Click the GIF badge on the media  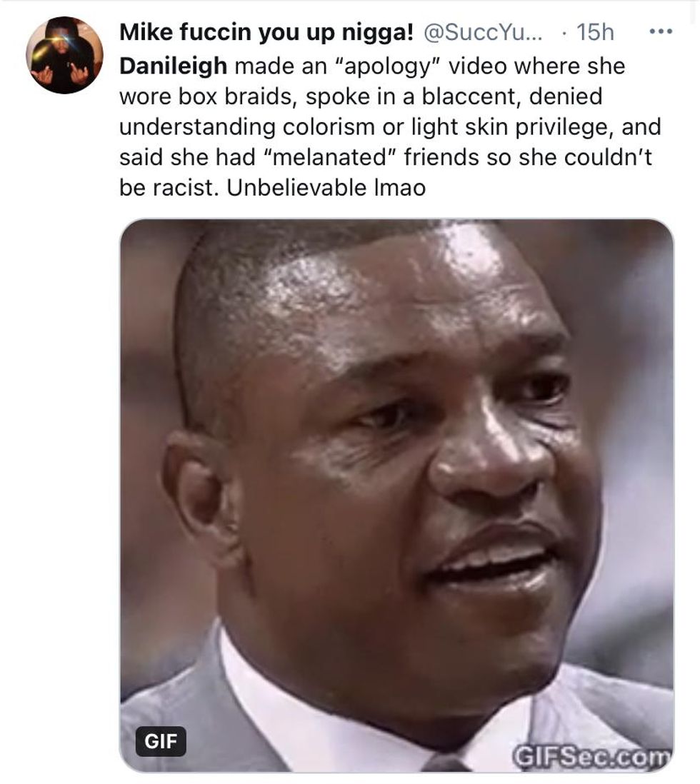point(161,741)
